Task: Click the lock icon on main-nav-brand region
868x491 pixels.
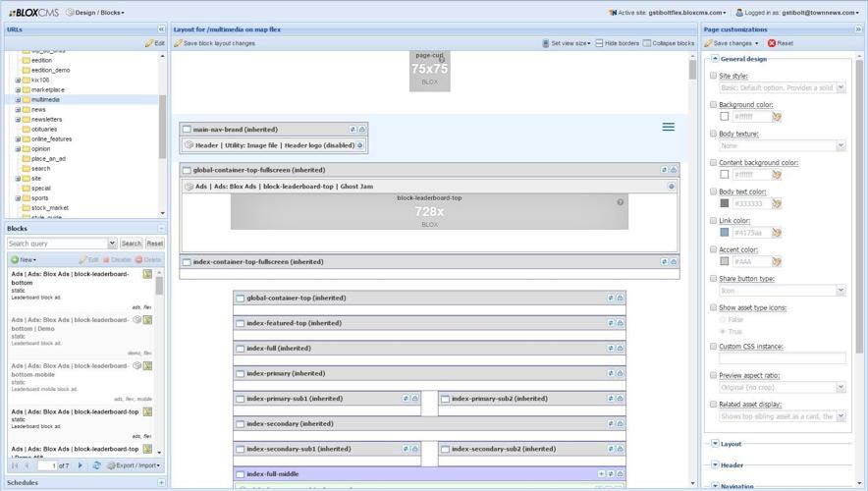Action: [x=362, y=129]
